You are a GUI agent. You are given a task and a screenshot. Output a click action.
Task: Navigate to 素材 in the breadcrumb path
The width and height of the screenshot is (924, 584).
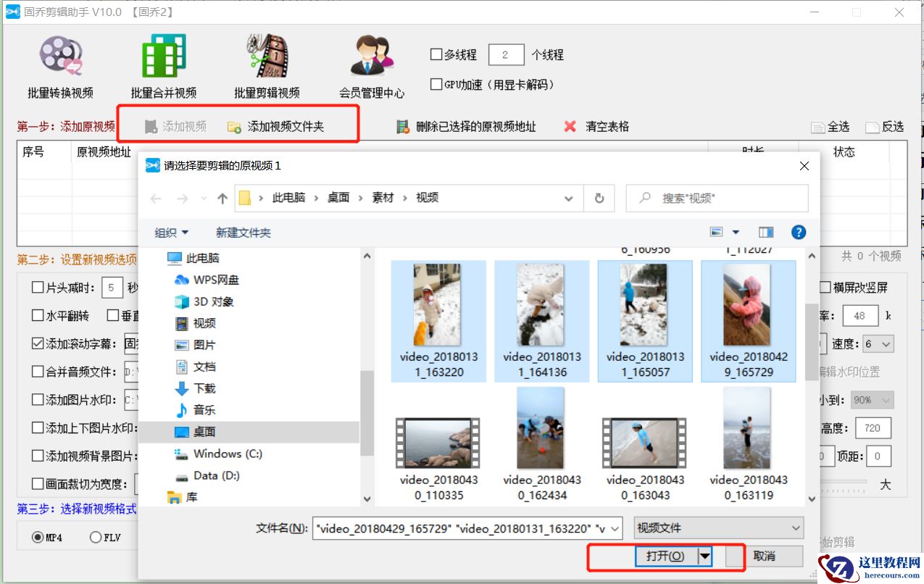(383, 197)
